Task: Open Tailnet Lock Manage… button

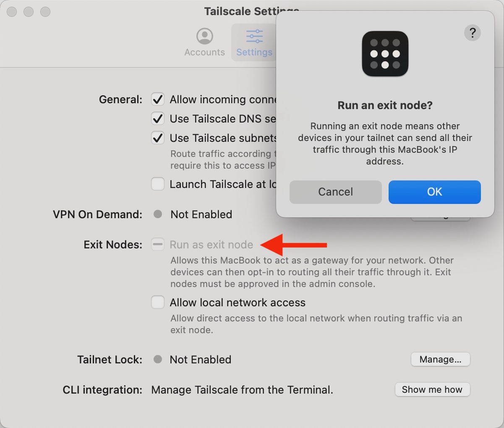Action: click(441, 360)
